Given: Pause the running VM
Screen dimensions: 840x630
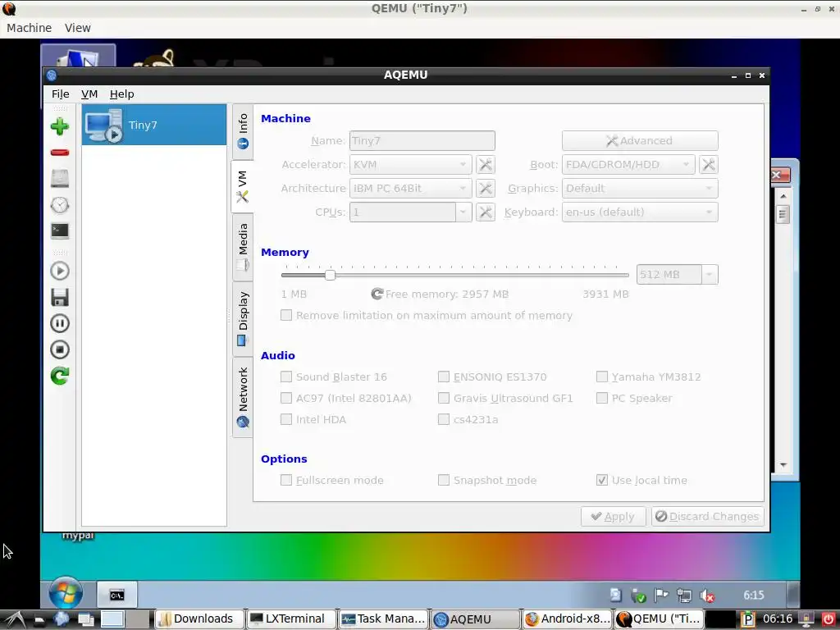Looking at the screenshot, I should pyautogui.click(x=59, y=323).
